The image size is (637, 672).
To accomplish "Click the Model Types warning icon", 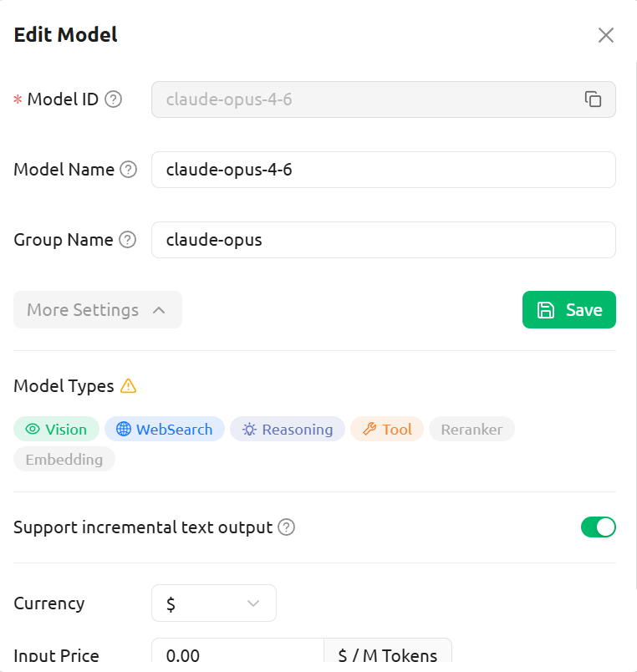I will click(128, 386).
